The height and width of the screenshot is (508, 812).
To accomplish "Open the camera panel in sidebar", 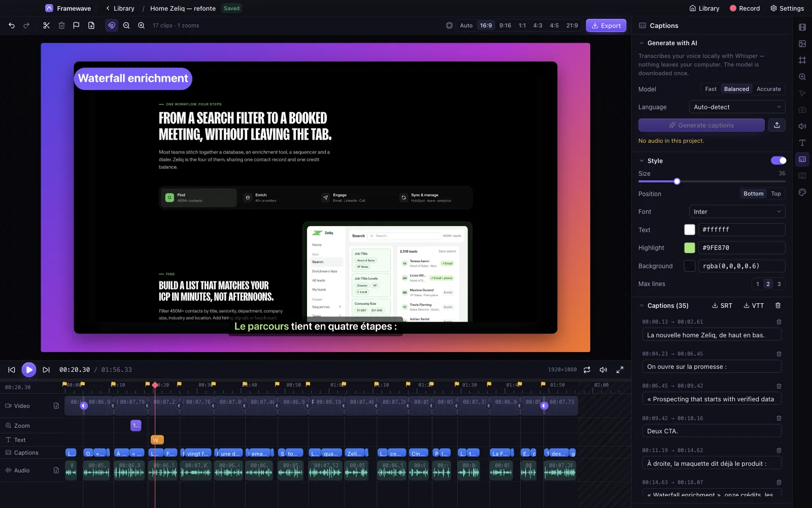I will coord(802,110).
